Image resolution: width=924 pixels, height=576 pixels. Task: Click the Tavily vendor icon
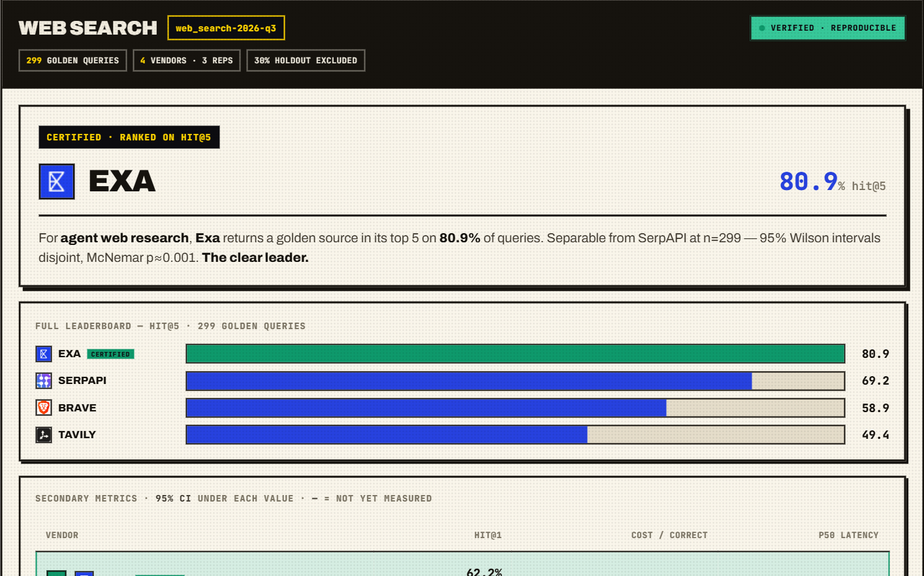pos(44,435)
